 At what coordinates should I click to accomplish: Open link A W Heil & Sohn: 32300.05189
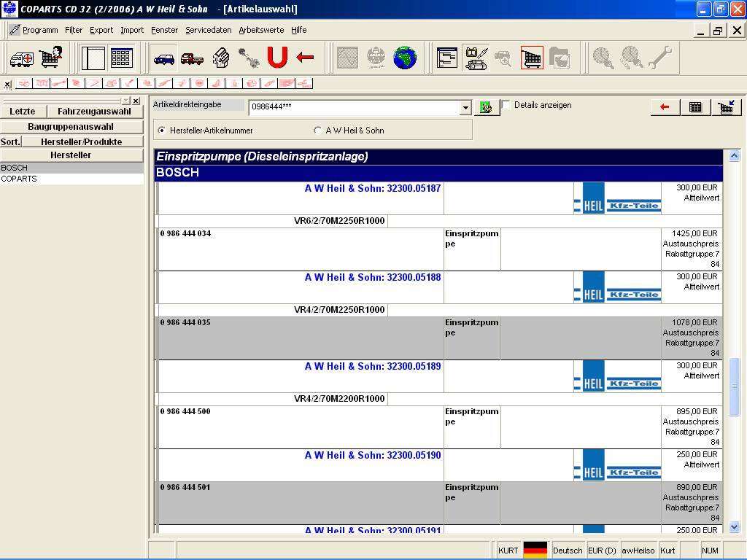373,366
